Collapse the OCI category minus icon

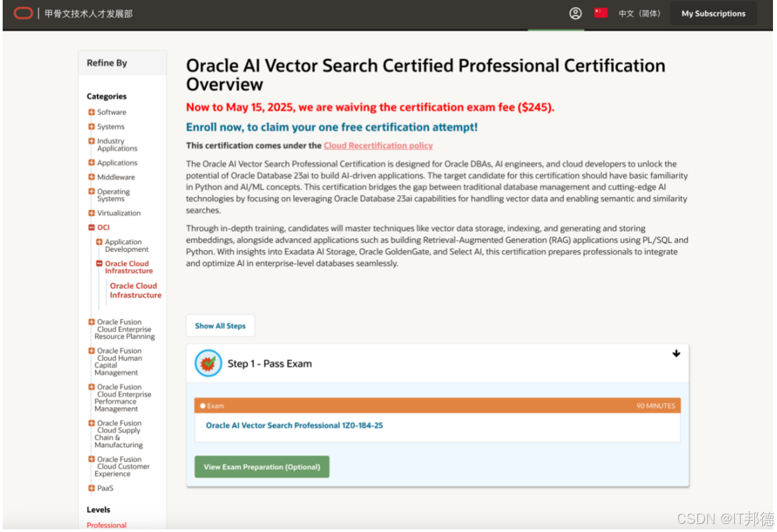[91, 227]
